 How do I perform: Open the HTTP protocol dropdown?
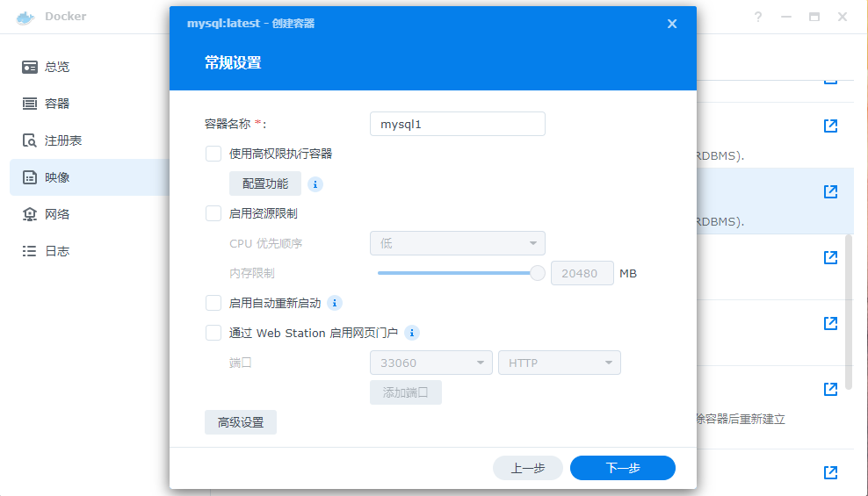click(x=560, y=363)
